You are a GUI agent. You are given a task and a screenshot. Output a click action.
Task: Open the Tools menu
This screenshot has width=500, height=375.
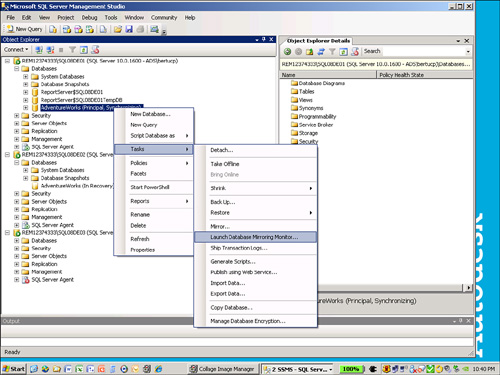[x=111, y=18]
